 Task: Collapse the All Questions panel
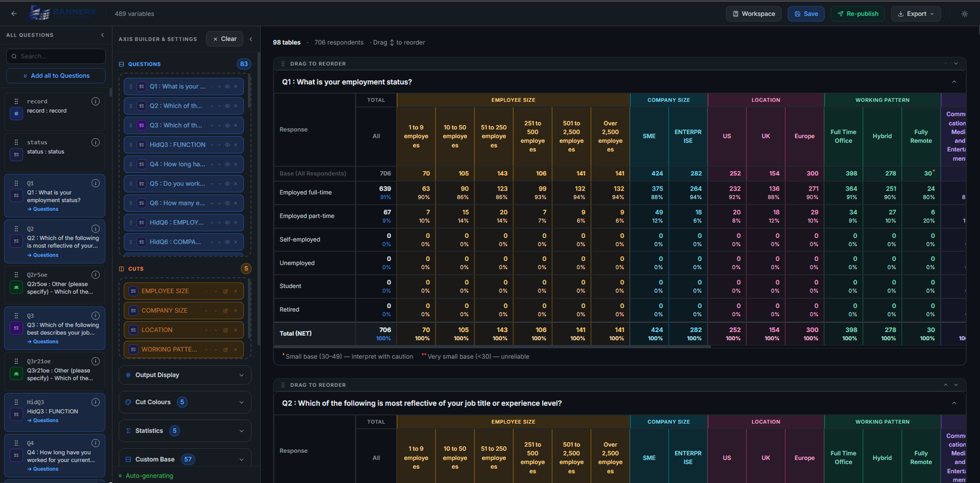tap(102, 35)
